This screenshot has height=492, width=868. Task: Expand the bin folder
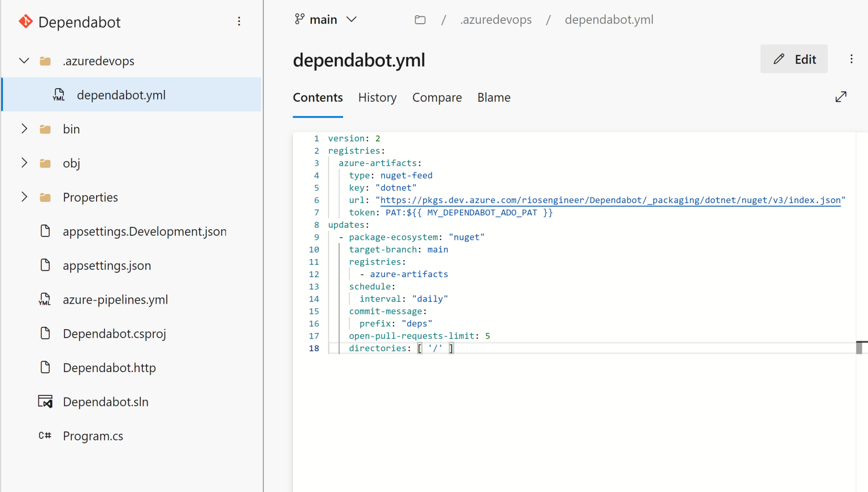point(24,128)
